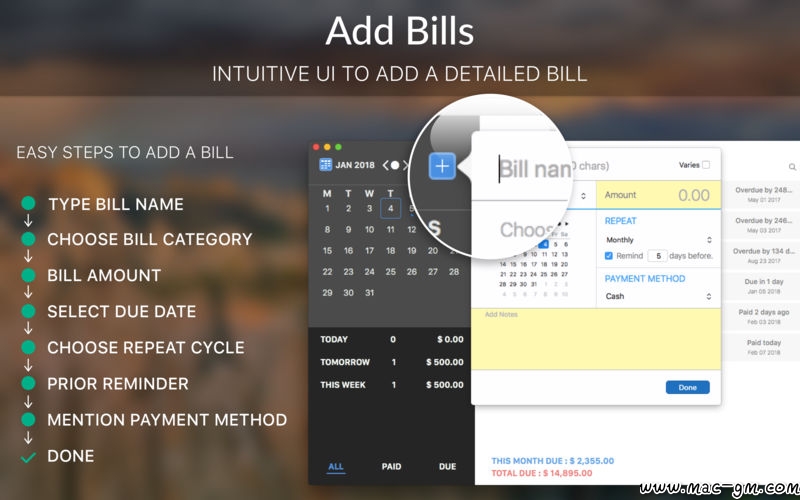Open bill Overdue by 134 d dated Aug 23 2017
The height and width of the screenshot is (500, 800).
(x=763, y=256)
